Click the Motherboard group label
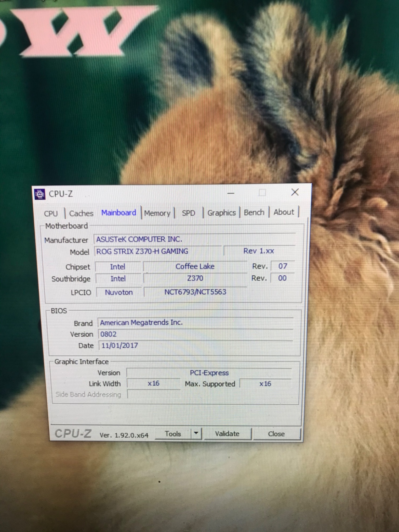Image resolution: width=399 pixels, height=532 pixels. click(66, 226)
